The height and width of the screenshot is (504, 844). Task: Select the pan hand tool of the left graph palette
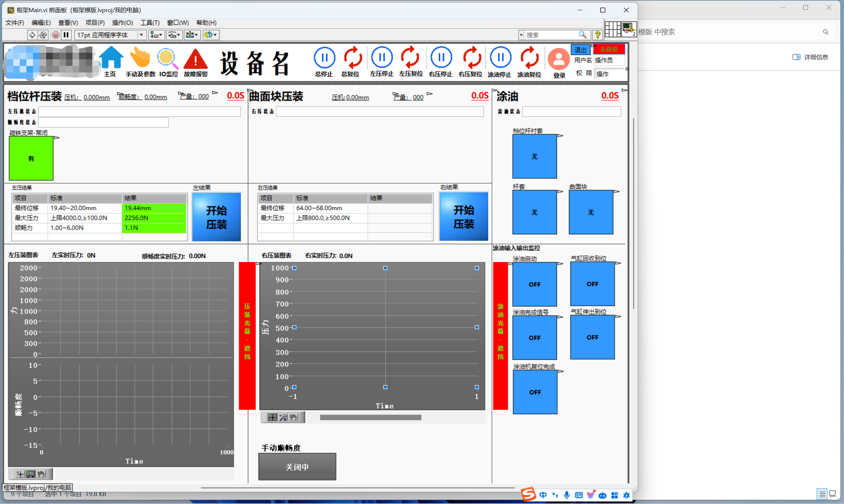tap(41, 474)
